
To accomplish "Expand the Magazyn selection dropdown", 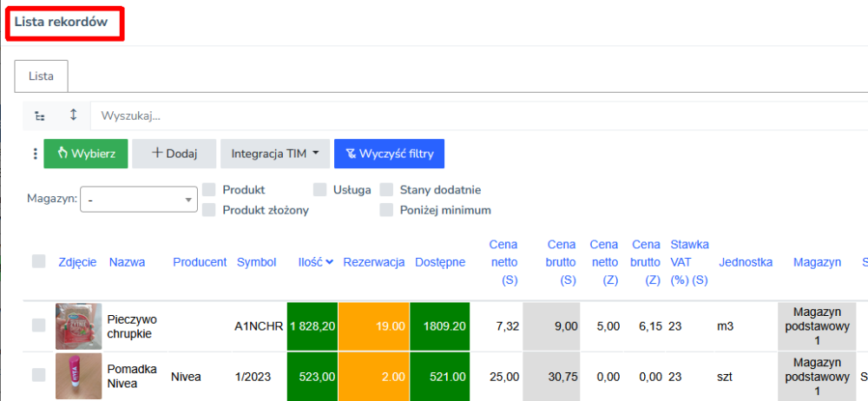I will (x=139, y=200).
